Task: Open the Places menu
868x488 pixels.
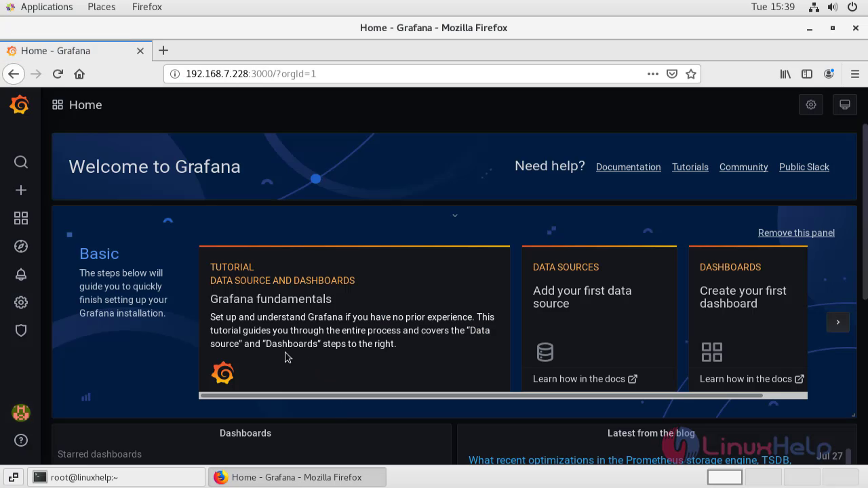Action: (102, 7)
